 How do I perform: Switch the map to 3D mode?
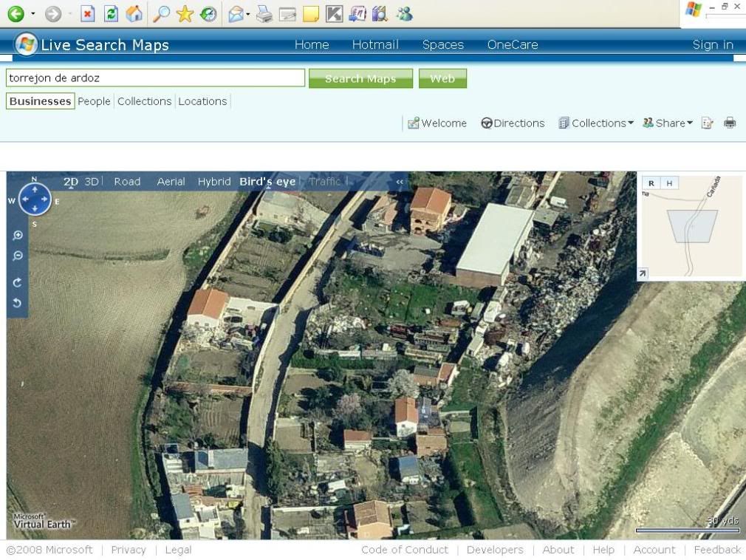point(92,182)
